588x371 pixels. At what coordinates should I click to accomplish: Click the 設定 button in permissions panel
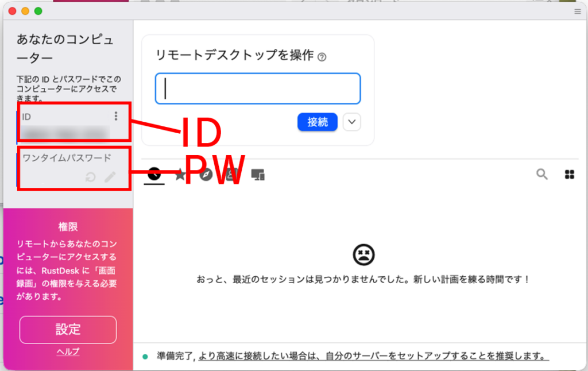(68, 330)
